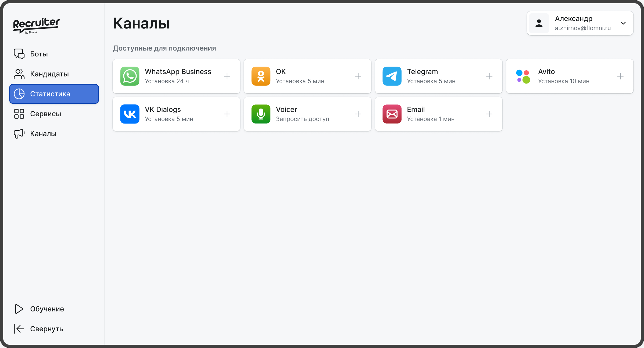Image resolution: width=644 pixels, height=348 pixels.
Task: Click the Telegram paper plane icon
Action: (x=392, y=76)
